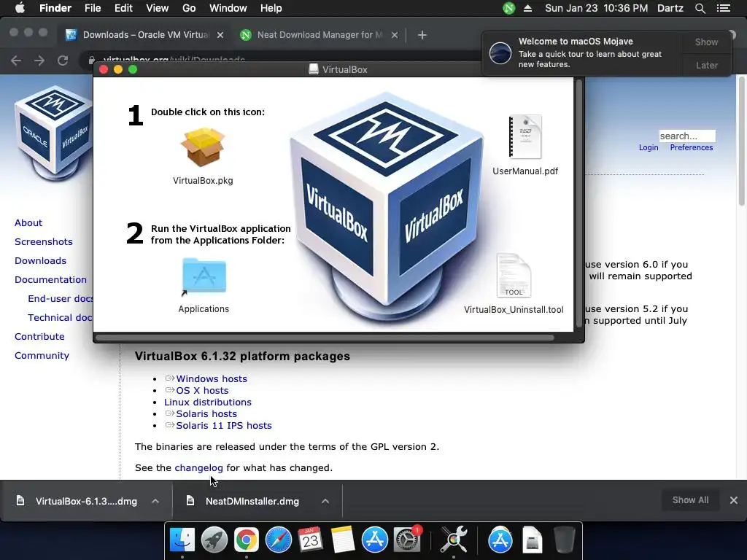Click the eject icon in the menu bar

[x=527, y=8]
